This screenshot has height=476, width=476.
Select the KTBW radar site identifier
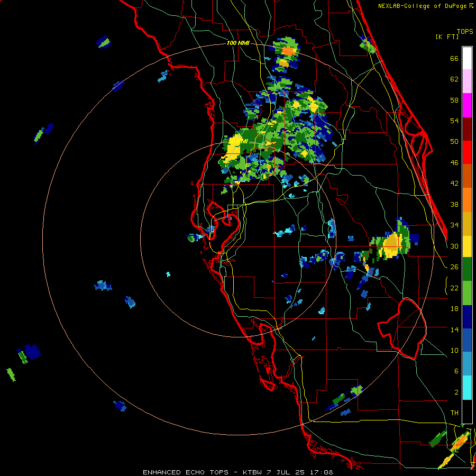click(252, 472)
